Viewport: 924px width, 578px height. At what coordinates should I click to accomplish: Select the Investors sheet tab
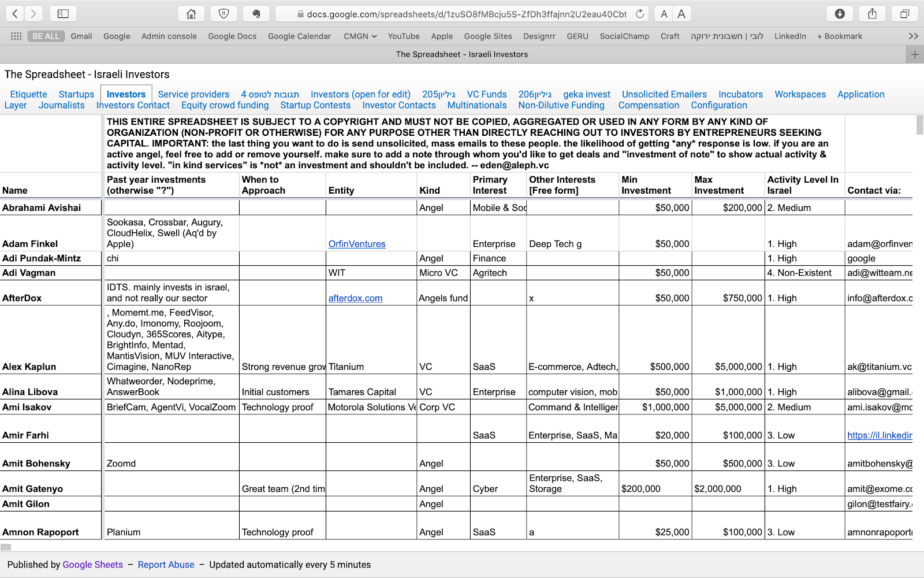click(126, 94)
